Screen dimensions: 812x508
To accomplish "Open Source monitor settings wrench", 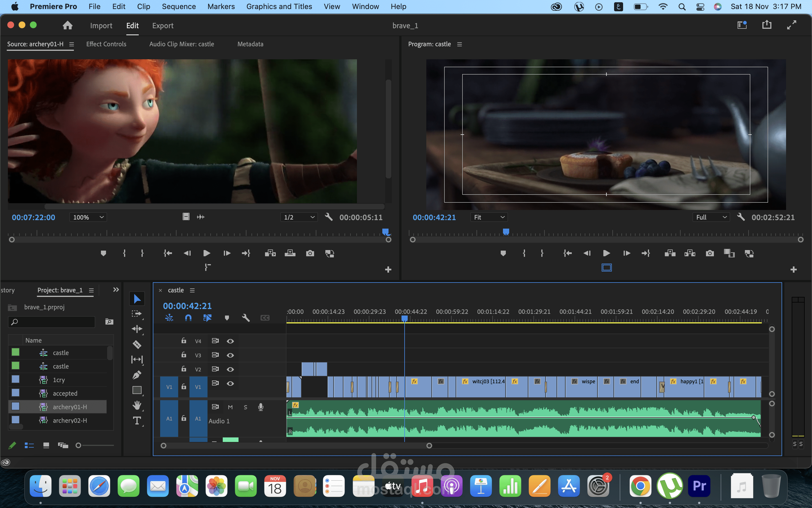I will pos(329,217).
